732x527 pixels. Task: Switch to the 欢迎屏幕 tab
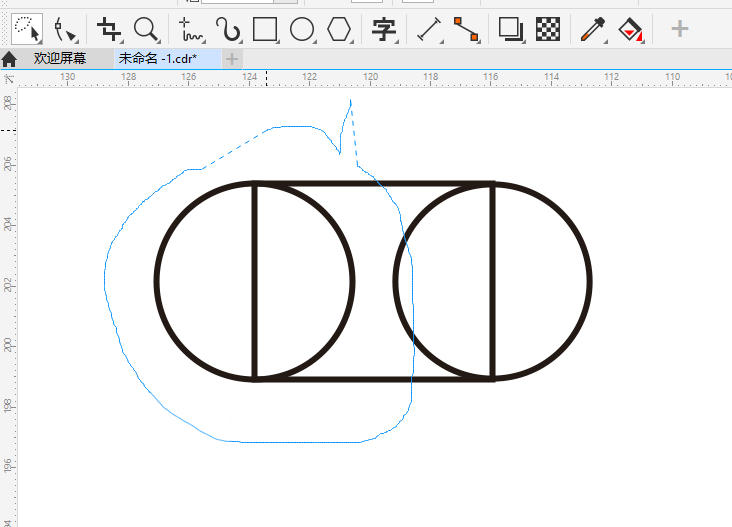(60, 59)
